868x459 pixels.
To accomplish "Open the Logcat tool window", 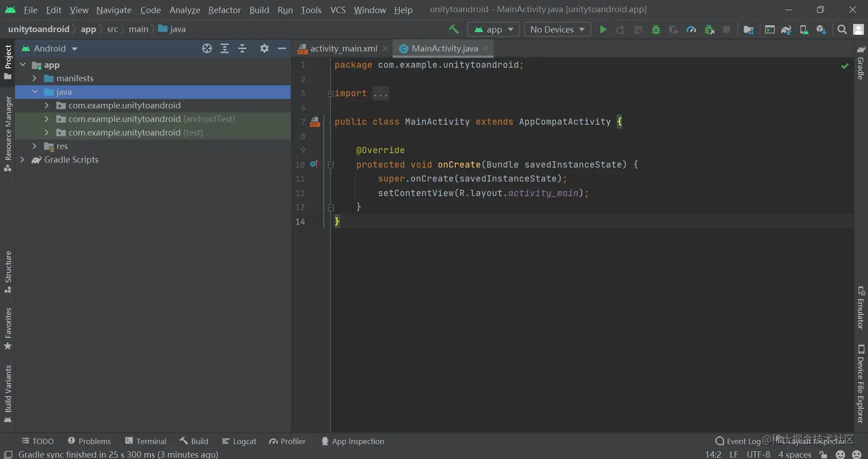I will tap(239, 441).
